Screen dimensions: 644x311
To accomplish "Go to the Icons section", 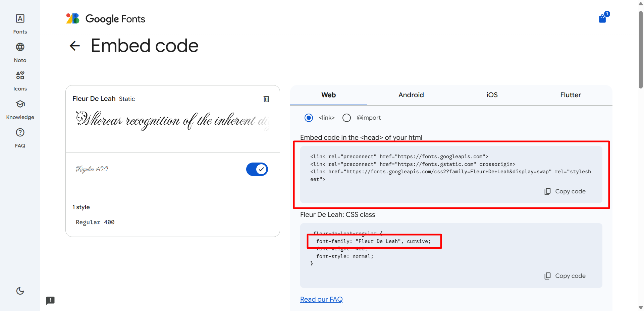I will coord(20,76).
